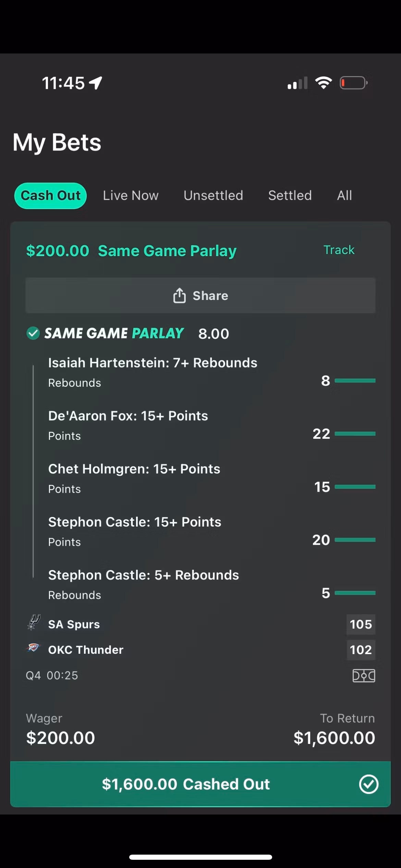Image resolution: width=401 pixels, height=868 pixels.
Task: Tap the SA Spurs score 105
Action: click(361, 624)
